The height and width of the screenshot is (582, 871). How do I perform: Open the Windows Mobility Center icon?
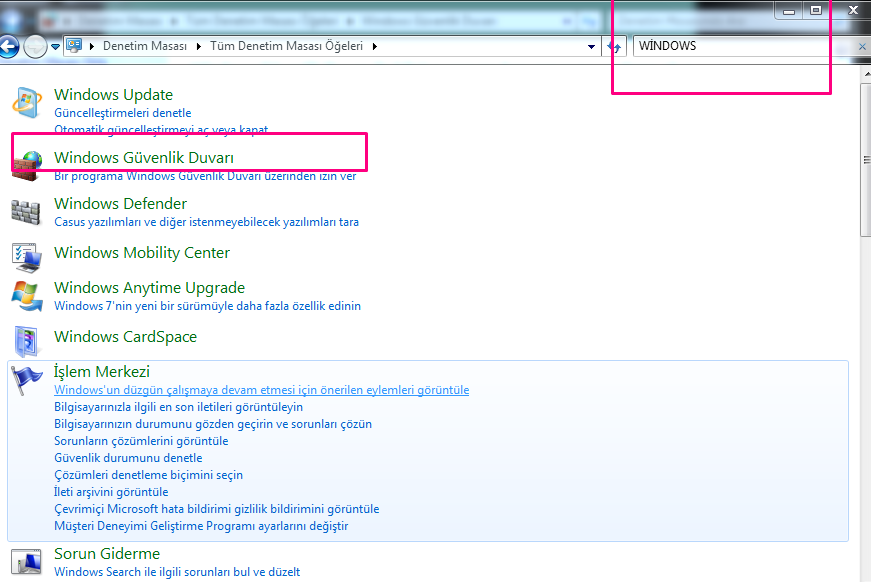click(27, 258)
